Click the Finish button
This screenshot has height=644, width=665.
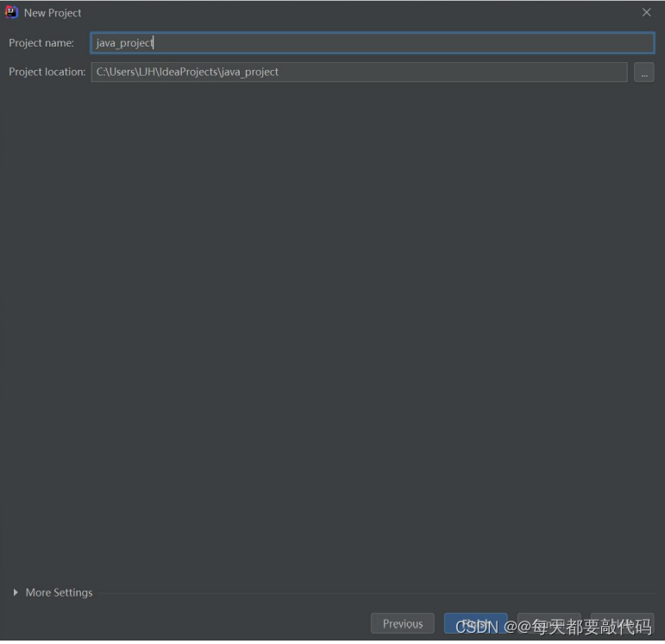(475, 623)
